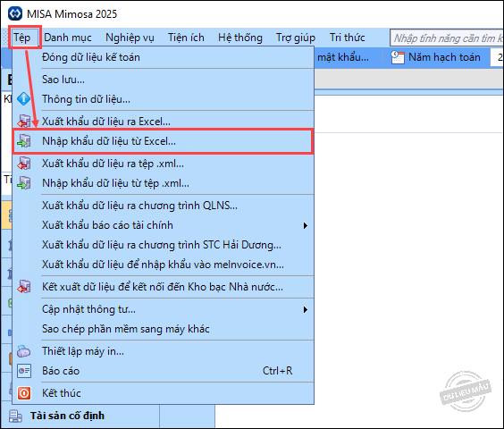
Task: Click the report icon beside Báo cáo
Action: pyautogui.click(x=24, y=371)
